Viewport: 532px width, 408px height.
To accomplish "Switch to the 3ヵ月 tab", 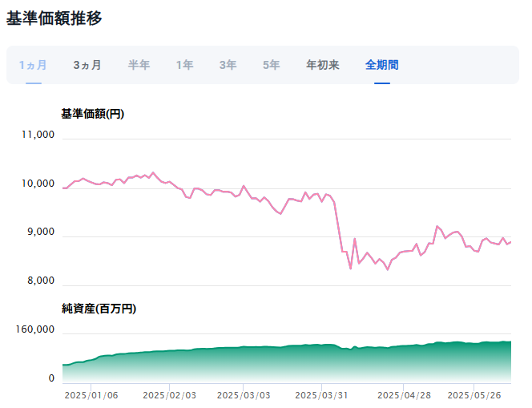I will (x=87, y=65).
